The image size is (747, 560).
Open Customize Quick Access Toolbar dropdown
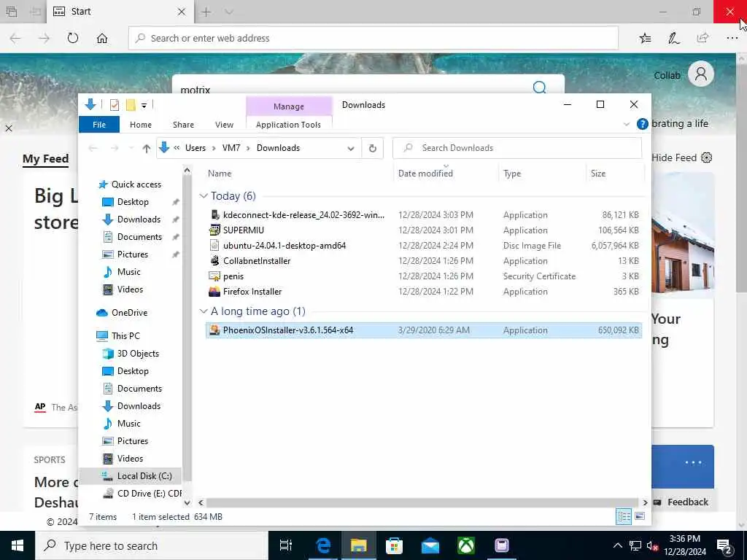click(x=144, y=105)
